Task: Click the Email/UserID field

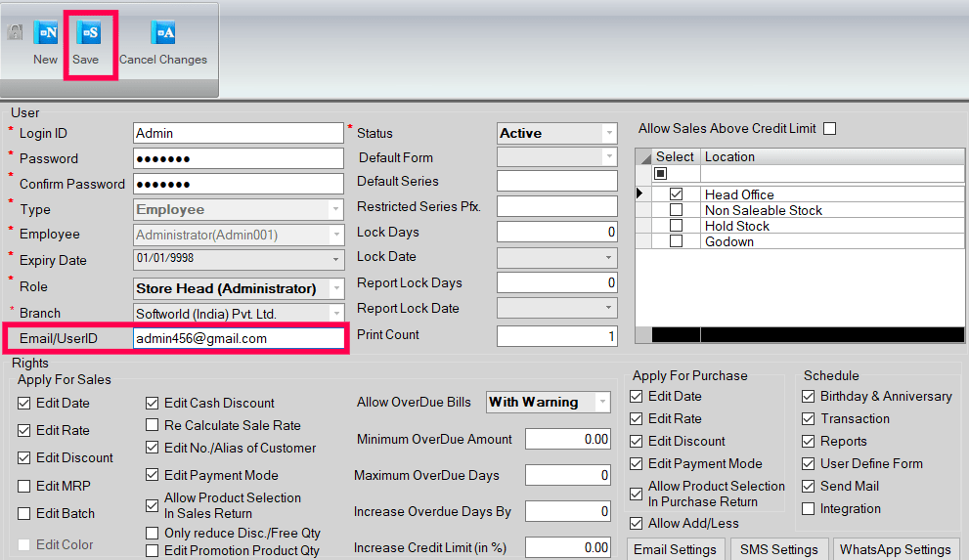Action: click(x=238, y=338)
